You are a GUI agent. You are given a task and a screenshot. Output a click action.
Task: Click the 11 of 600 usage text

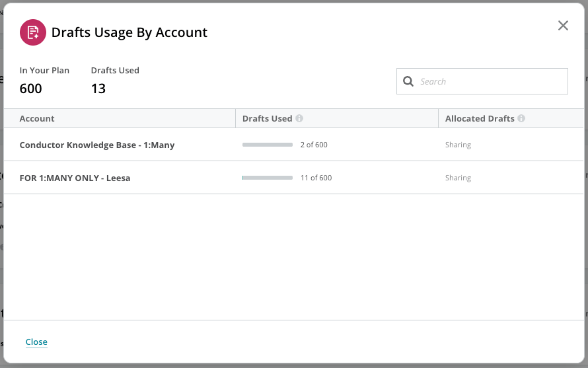pos(316,178)
